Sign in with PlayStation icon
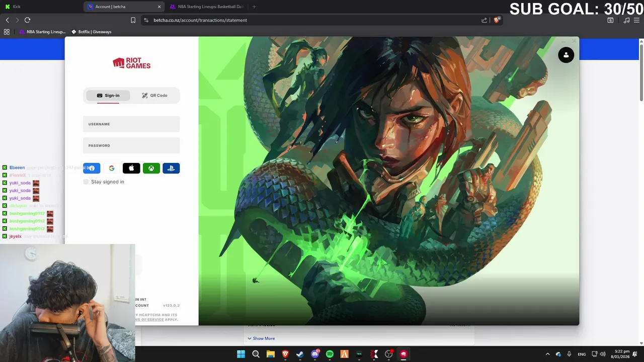The image size is (644, 362). tap(171, 168)
